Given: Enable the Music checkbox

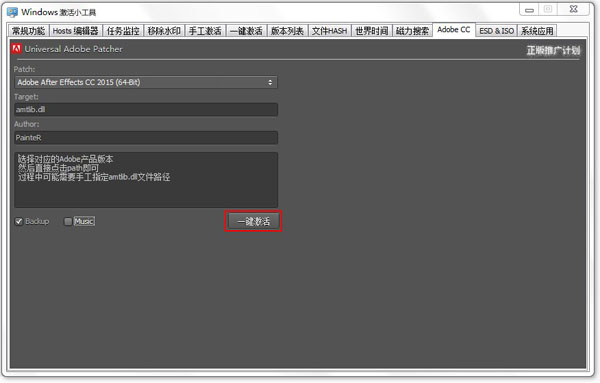Looking at the screenshot, I should coord(68,222).
